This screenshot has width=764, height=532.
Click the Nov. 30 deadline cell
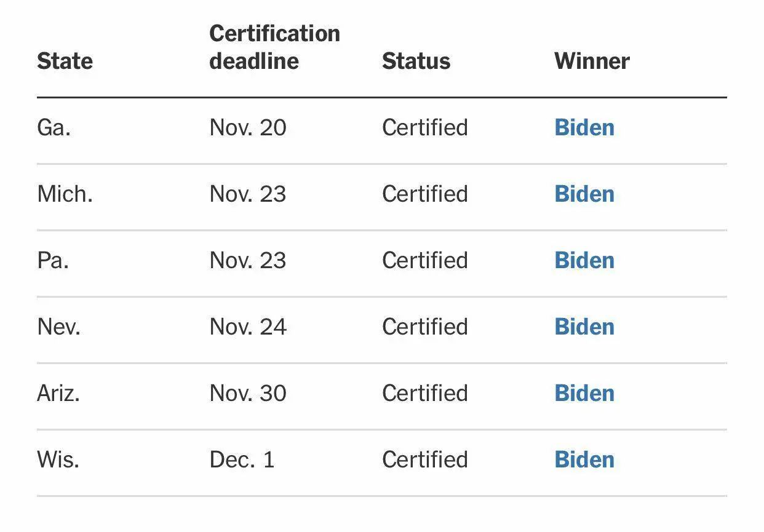tap(248, 393)
